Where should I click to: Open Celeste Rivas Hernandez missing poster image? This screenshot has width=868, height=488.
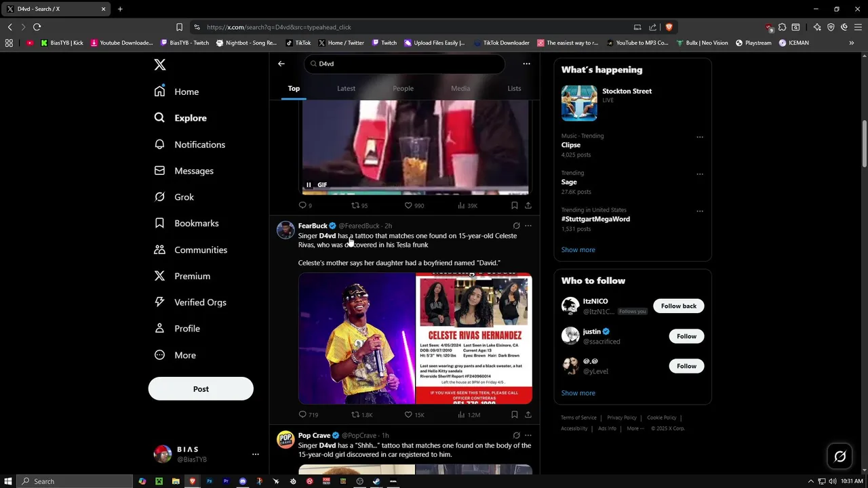474,338
